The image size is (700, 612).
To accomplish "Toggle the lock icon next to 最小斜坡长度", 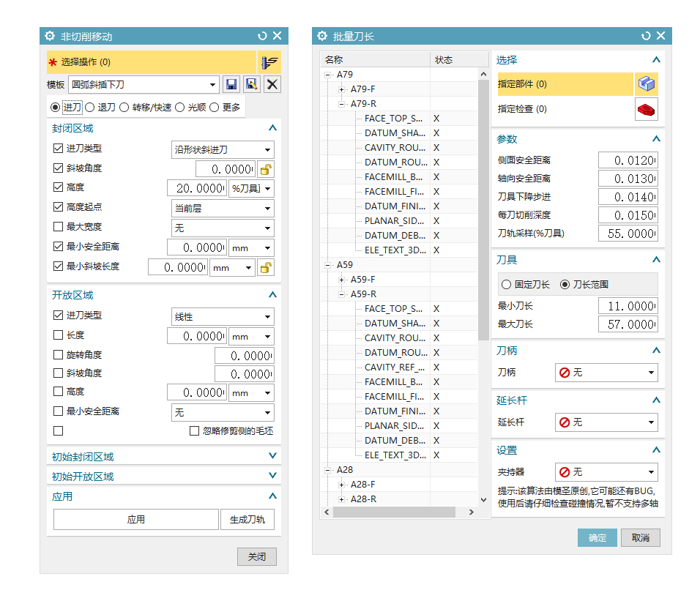I will click(x=266, y=268).
